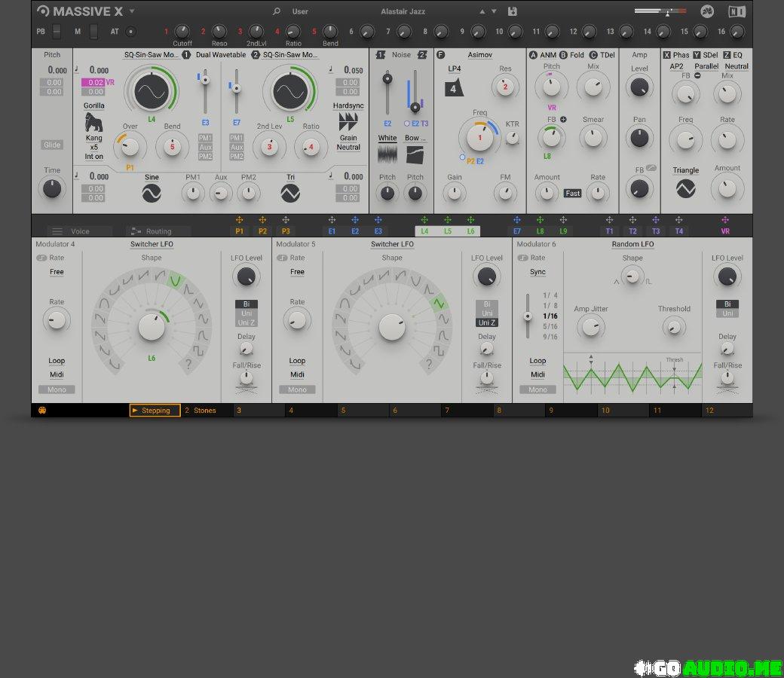
Task: Click the Alastair Jazz preset name
Action: [x=403, y=11]
